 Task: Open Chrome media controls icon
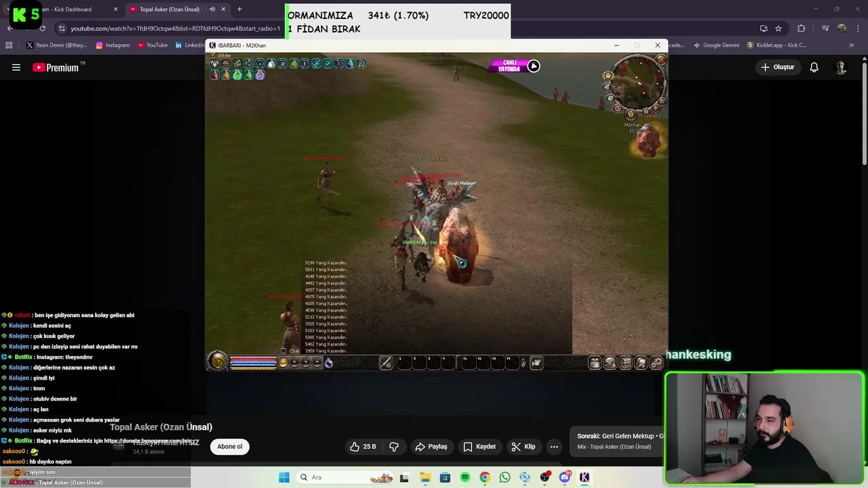(x=825, y=28)
